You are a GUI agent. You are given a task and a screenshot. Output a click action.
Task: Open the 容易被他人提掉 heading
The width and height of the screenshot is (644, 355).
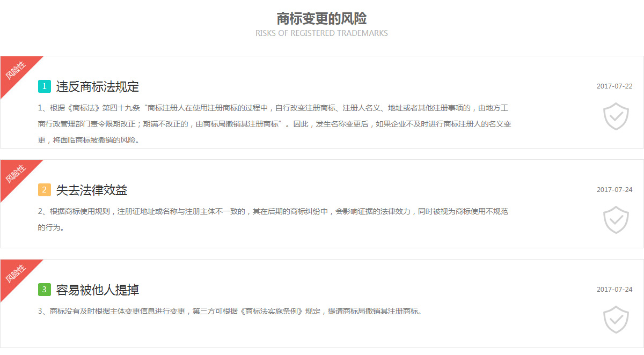tap(98, 290)
